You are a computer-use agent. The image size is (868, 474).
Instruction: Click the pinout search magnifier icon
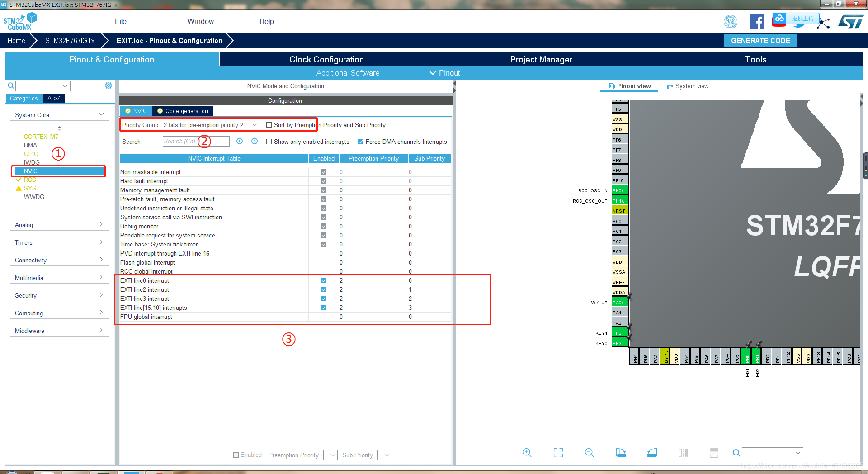pyautogui.click(x=736, y=453)
